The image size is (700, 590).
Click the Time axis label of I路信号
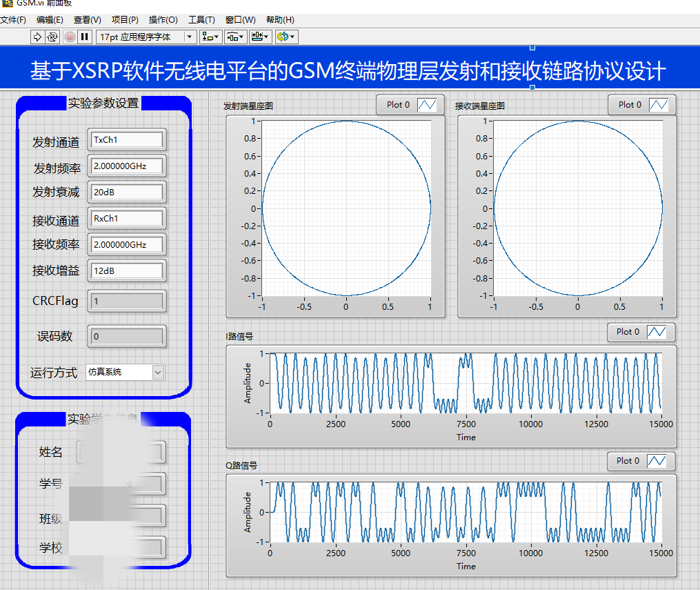466,437
